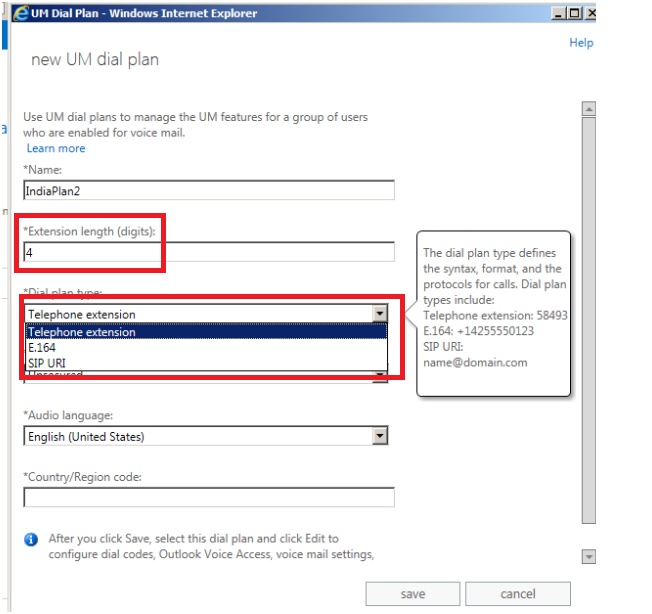The image size is (652, 614).
Task: Focus the Extension length digits field
Action: 208,252
